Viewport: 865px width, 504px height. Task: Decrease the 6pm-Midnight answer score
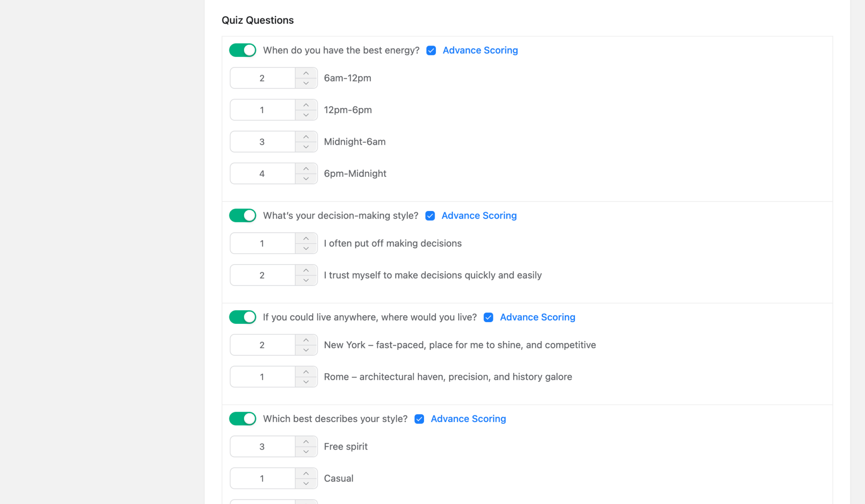pos(306,179)
